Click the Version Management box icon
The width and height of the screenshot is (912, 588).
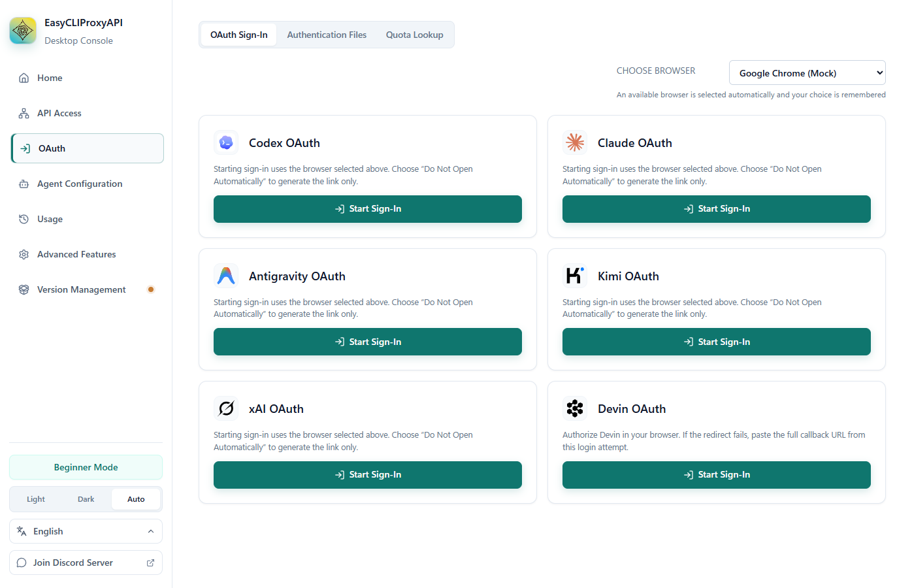(x=24, y=289)
